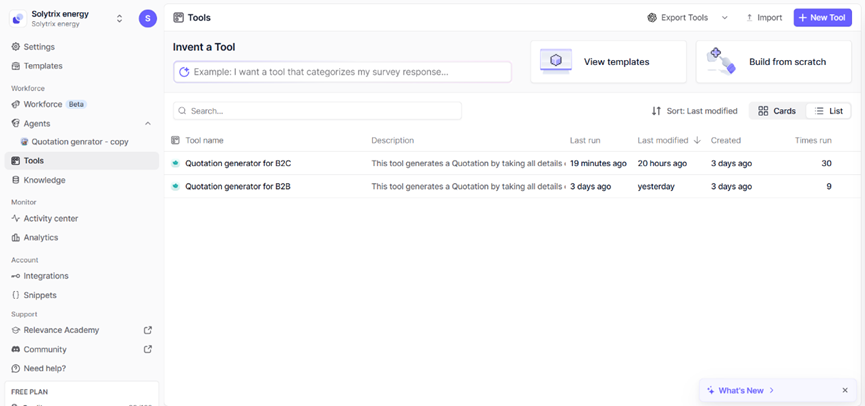Click the table icon beside Tool name

pos(175,141)
